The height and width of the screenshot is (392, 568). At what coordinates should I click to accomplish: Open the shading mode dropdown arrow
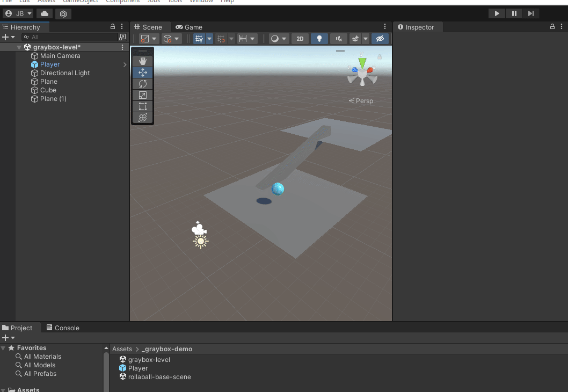tap(154, 39)
